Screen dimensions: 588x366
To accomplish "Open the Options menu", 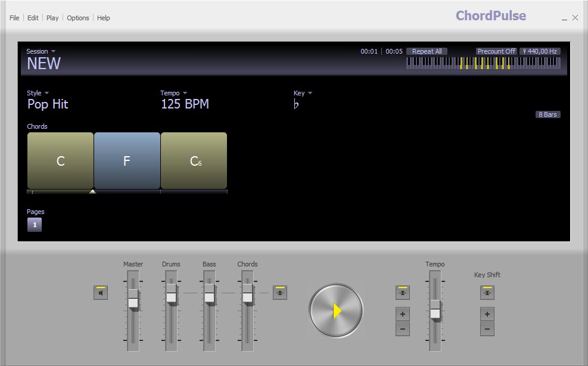I will [78, 18].
